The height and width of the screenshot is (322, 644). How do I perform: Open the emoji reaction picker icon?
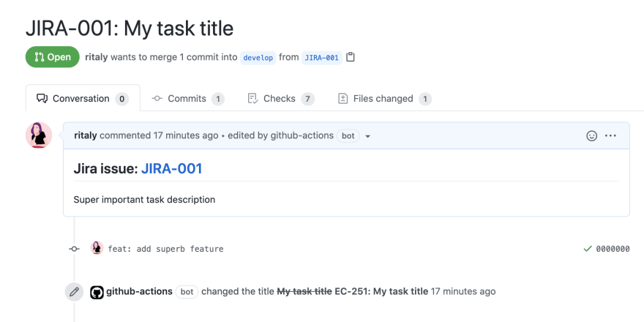[x=592, y=135]
